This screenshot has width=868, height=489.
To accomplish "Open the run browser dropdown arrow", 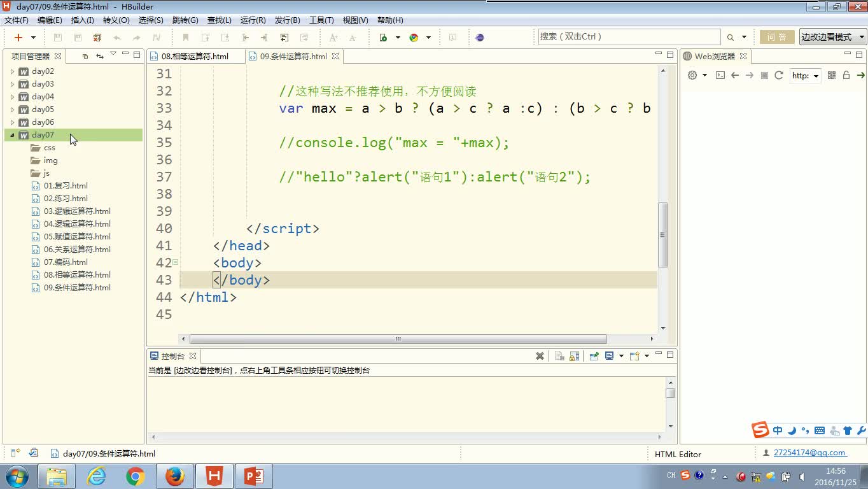I will (x=398, y=38).
